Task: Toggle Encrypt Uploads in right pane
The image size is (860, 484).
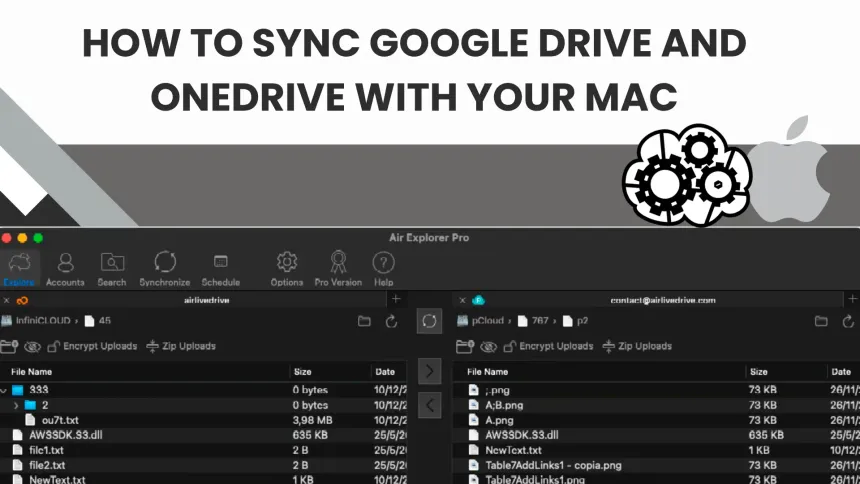Action: (548, 346)
